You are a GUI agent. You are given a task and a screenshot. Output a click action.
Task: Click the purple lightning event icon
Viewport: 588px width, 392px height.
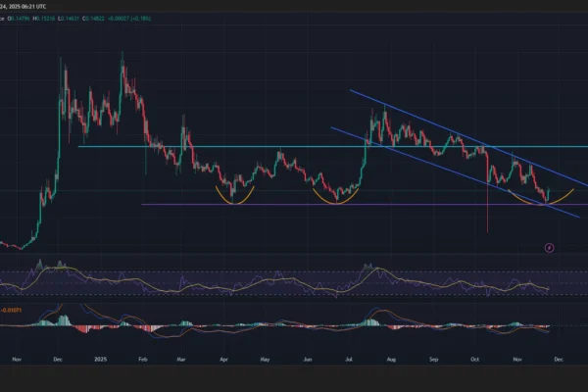tap(549, 248)
